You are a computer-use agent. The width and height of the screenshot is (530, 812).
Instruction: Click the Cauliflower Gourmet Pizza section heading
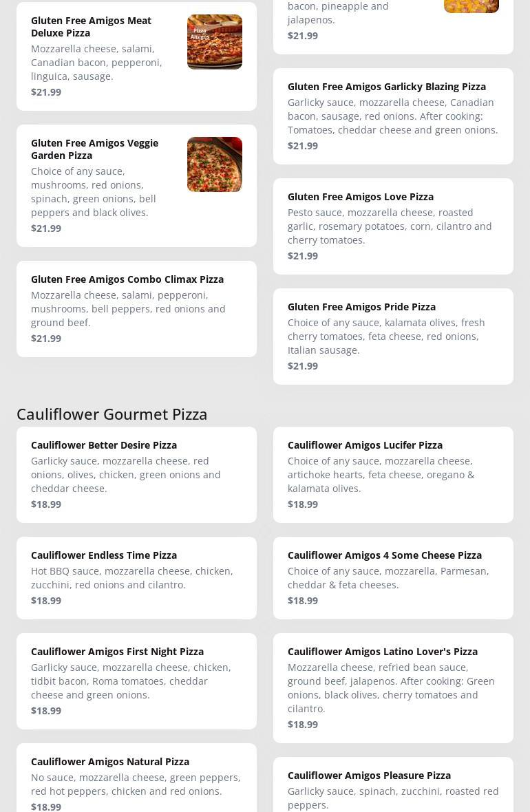click(x=112, y=414)
